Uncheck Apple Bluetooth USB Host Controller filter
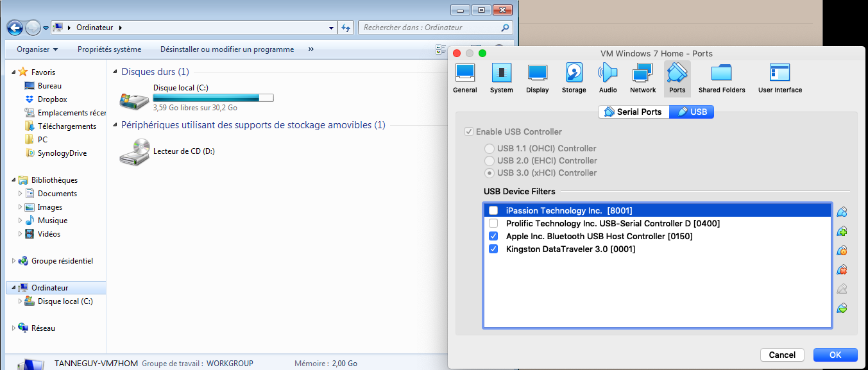The width and height of the screenshot is (868, 370). (493, 236)
